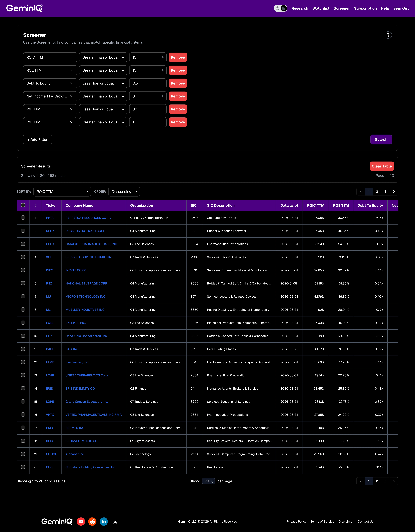This screenshot has height=532, width=415.
Task: Click the purple Search button
Action: point(381,140)
